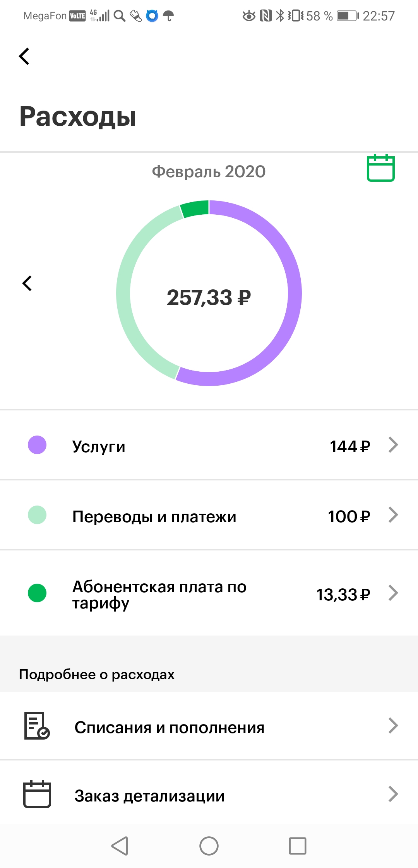The image size is (418, 868).
Task: Expand the Переводы и платежи chevron
Action: 393,515
